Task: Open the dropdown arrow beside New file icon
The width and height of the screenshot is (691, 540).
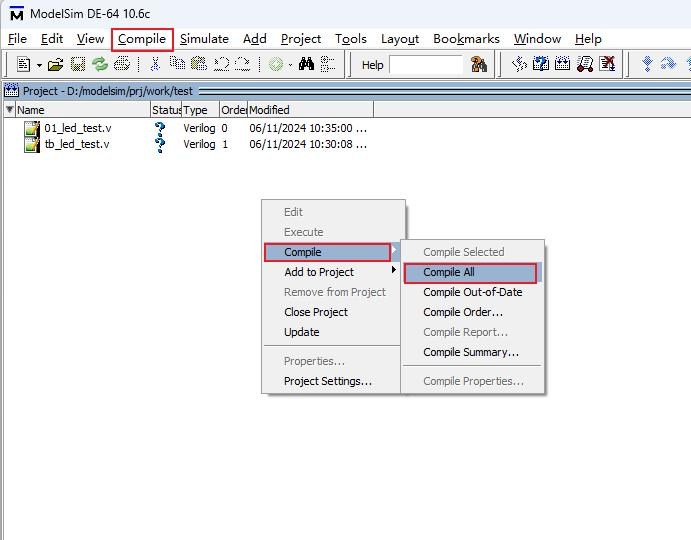Action: click(39, 65)
